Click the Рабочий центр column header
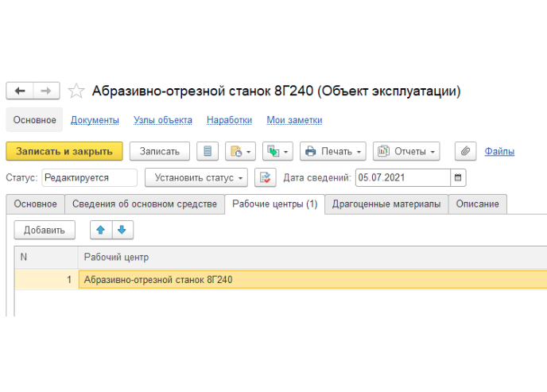The width and height of the screenshot is (547, 392). pos(312,258)
